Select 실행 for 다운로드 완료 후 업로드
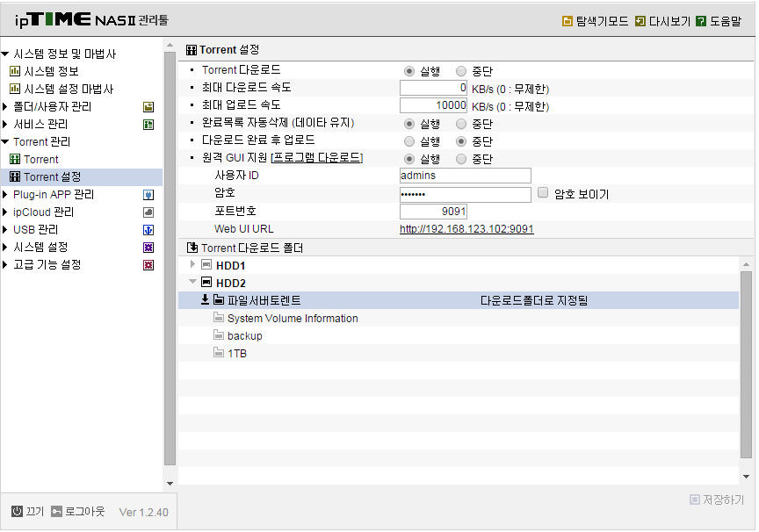This screenshot has width=759, height=532. click(x=409, y=141)
